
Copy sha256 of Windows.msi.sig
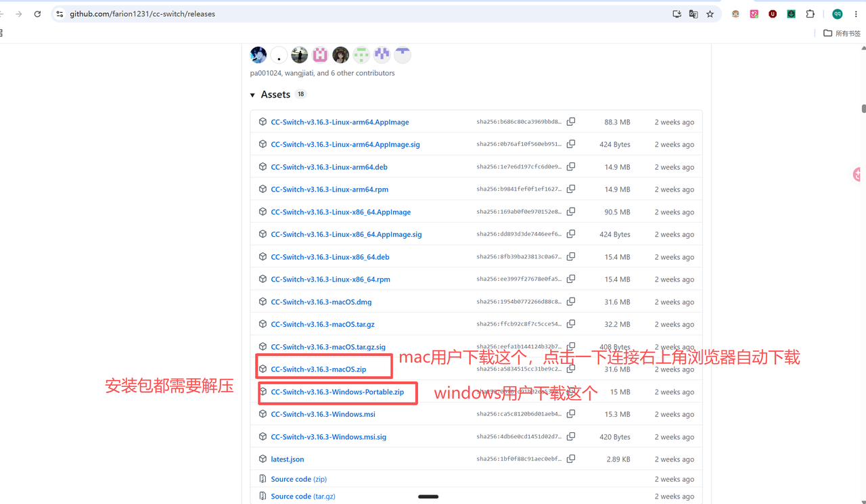[571, 436]
